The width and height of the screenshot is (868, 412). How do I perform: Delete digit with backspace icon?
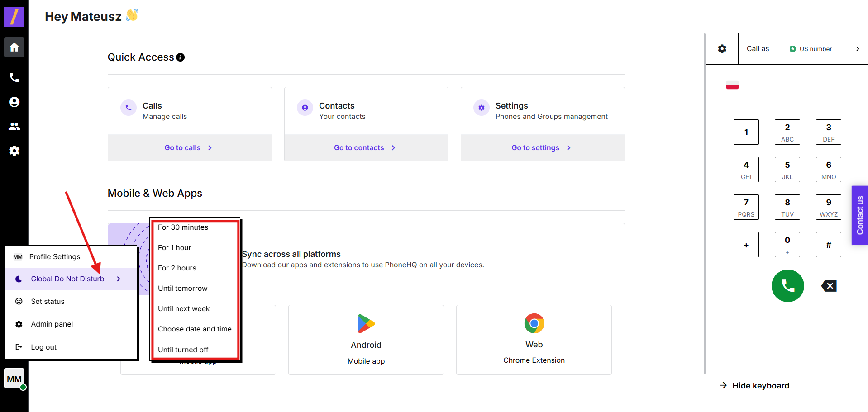(x=829, y=286)
